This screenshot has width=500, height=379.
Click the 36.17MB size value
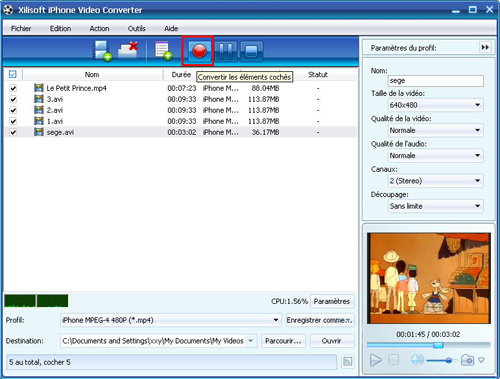coord(265,132)
